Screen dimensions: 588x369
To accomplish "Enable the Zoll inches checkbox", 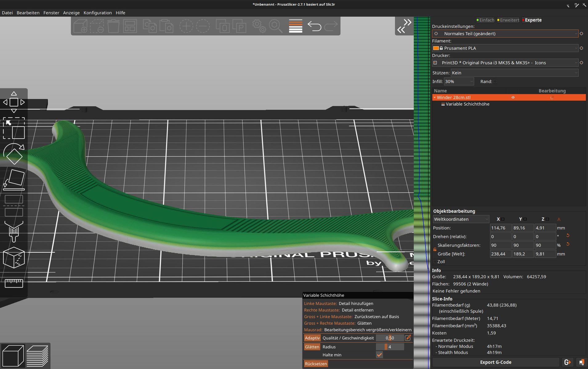I will tap(435, 262).
